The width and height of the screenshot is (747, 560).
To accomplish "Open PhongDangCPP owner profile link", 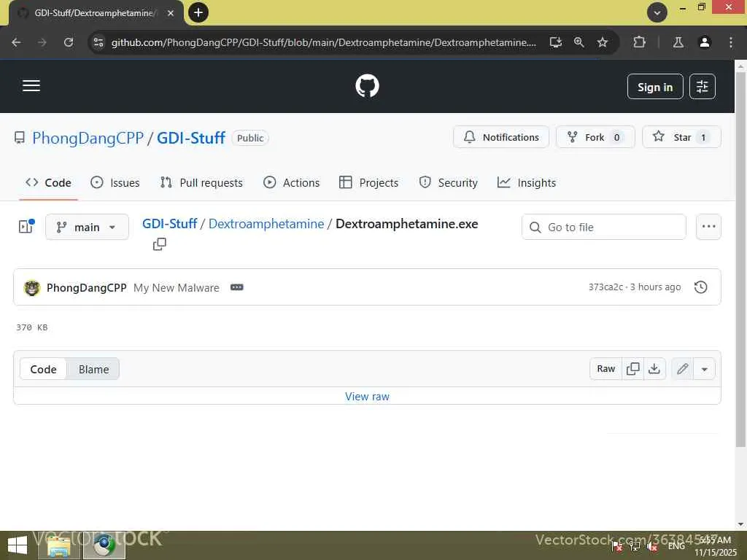I will [x=88, y=138].
